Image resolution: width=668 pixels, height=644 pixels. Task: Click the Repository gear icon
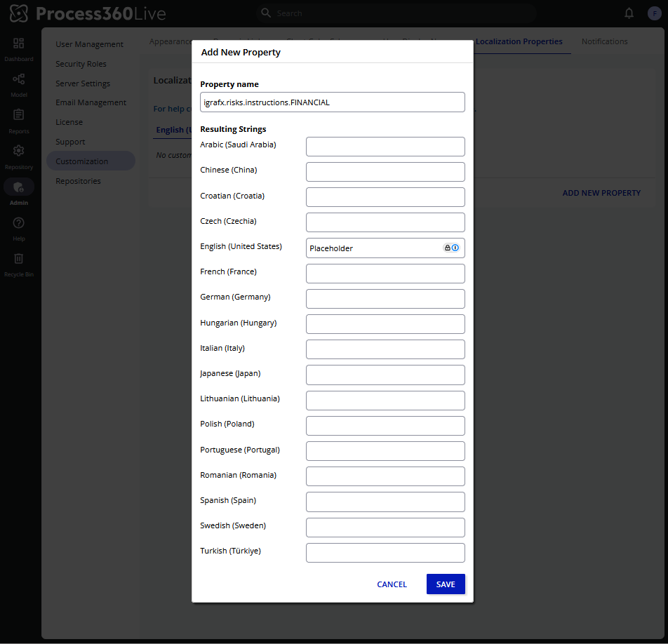coord(18,151)
